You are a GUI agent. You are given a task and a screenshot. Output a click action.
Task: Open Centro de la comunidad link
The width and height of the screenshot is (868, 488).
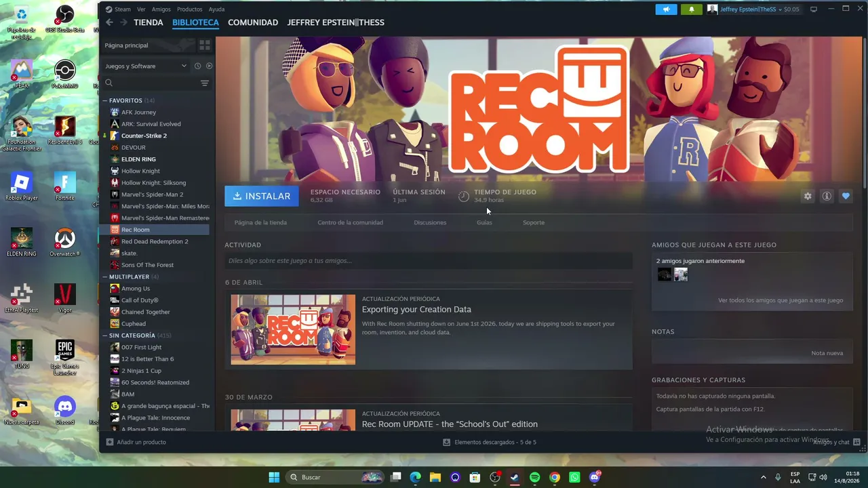(x=350, y=222)
